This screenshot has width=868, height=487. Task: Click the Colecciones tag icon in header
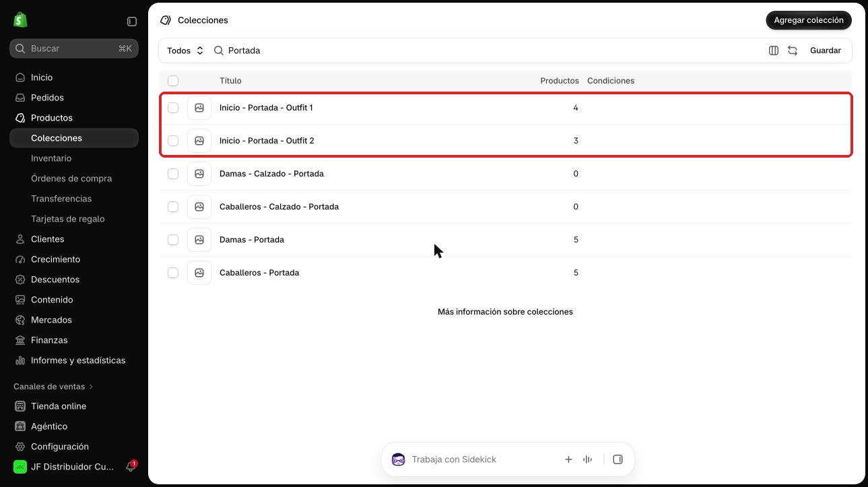pos(166,20)
